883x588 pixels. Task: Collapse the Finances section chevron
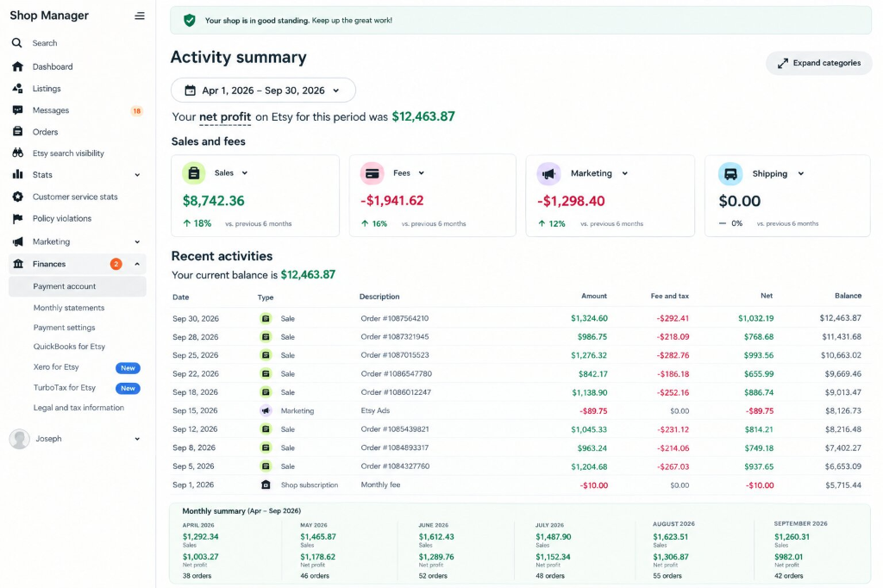[137, 264]
